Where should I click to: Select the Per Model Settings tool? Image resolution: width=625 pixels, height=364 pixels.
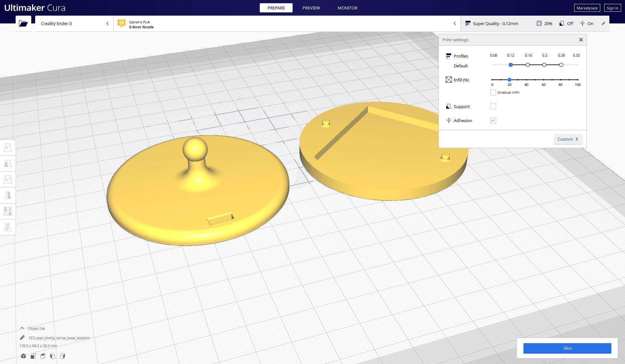click(x=8, y=211)
